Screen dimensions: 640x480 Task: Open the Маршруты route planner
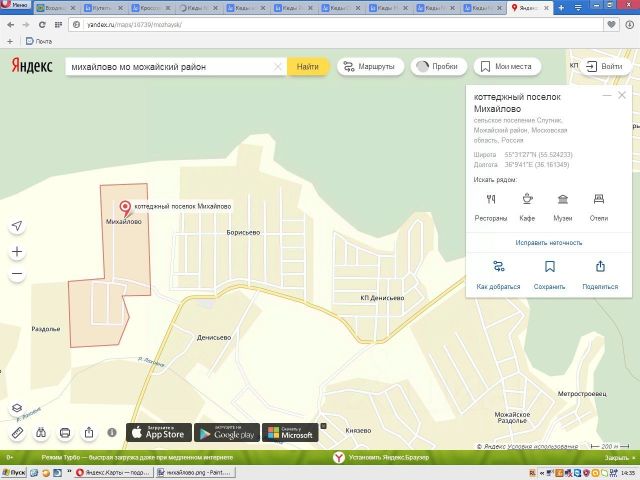(367, 67)
